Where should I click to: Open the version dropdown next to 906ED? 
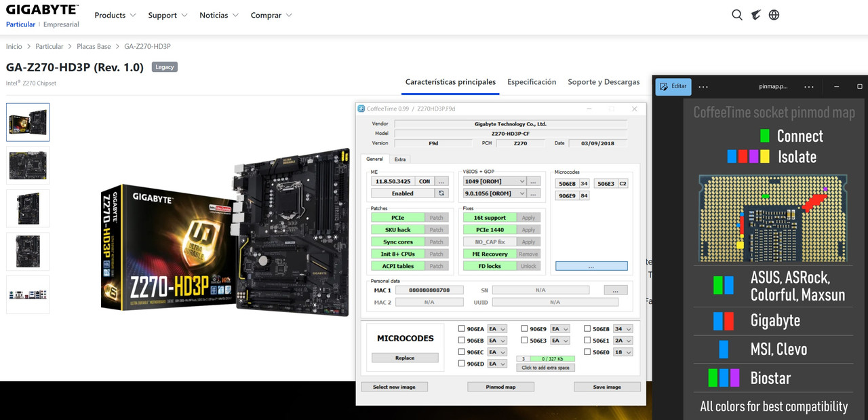(x=497, y=364)
